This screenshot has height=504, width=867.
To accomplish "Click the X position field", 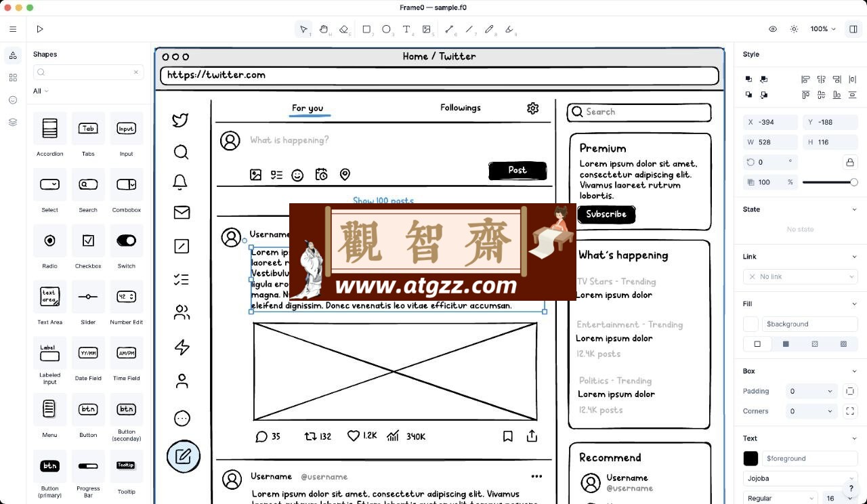I will click(770, 122).
